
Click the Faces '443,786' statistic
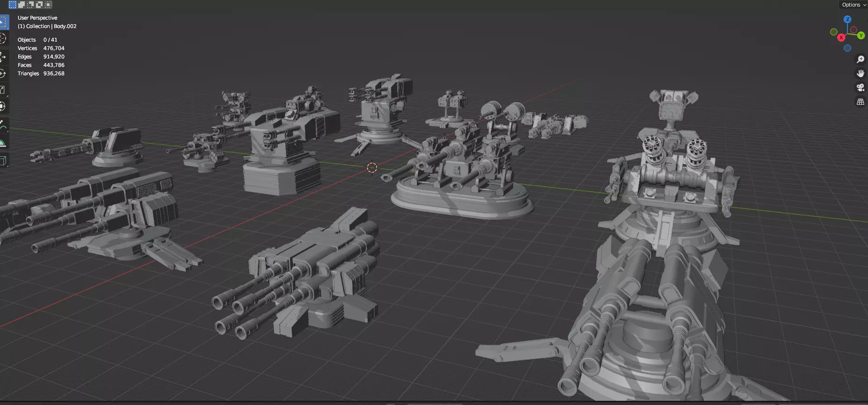[x=54, y=65]
